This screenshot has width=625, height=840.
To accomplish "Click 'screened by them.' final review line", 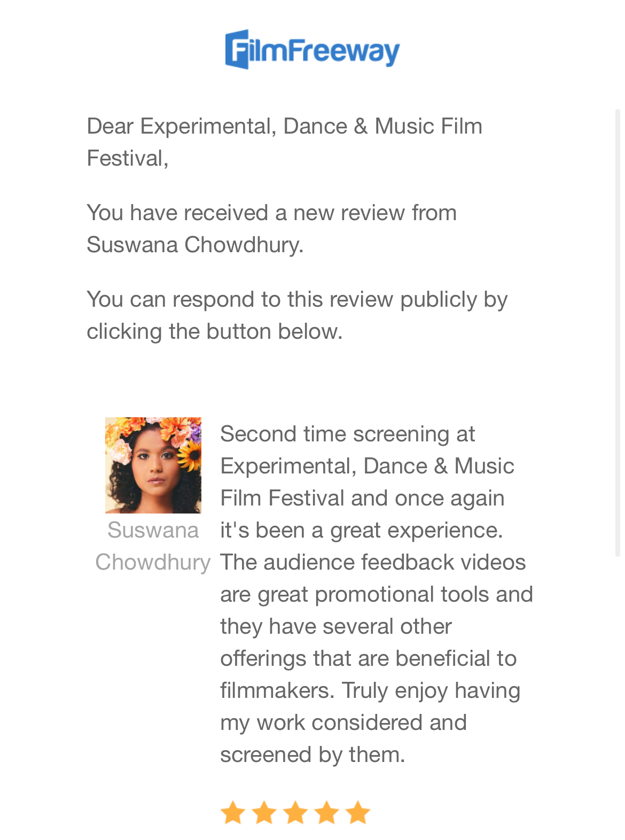I will click(x=312, y=755).
